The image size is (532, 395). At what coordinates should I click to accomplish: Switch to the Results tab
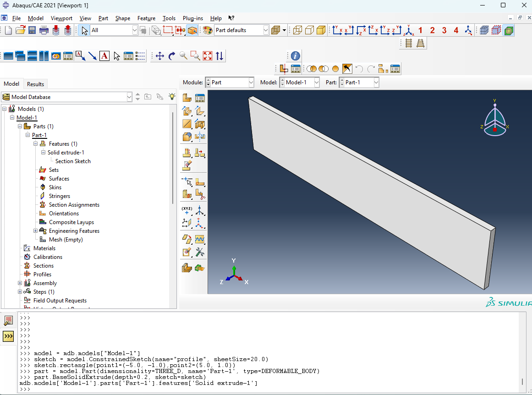[x=35, y=84]
